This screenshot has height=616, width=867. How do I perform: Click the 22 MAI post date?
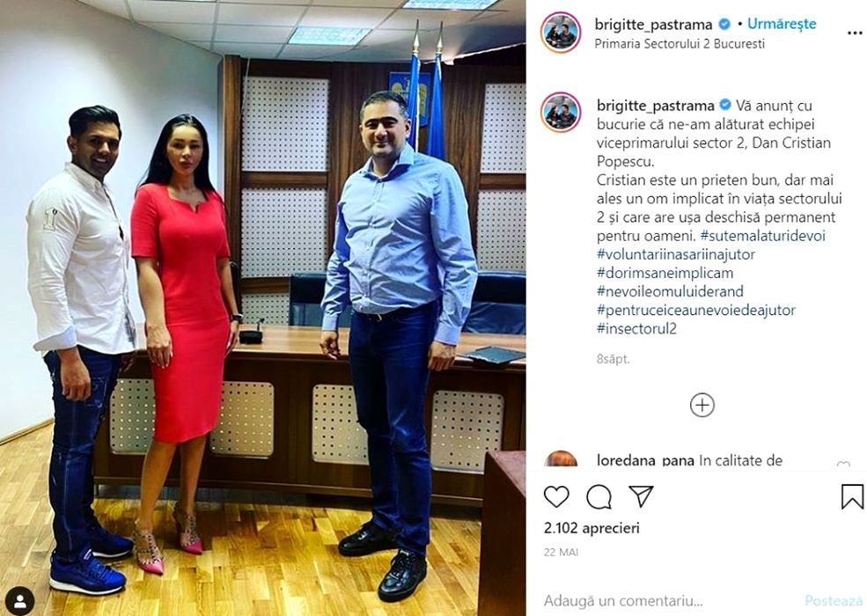(562, 553)
